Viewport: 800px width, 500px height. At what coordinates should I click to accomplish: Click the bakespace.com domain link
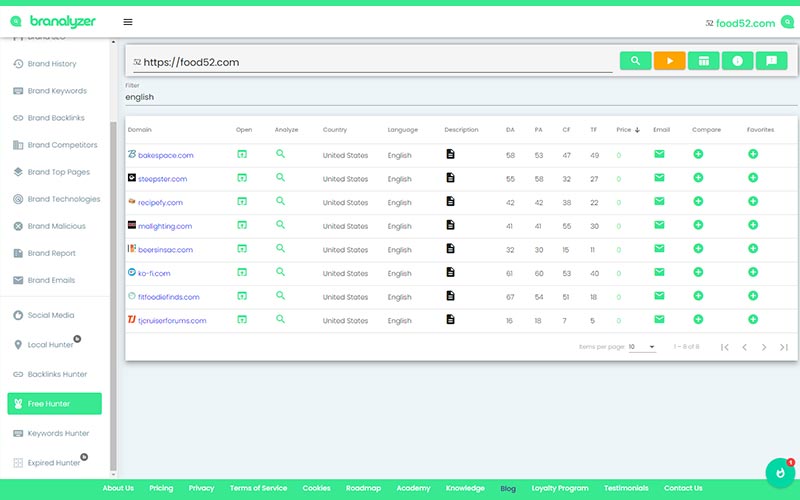(x=165, y=155)
